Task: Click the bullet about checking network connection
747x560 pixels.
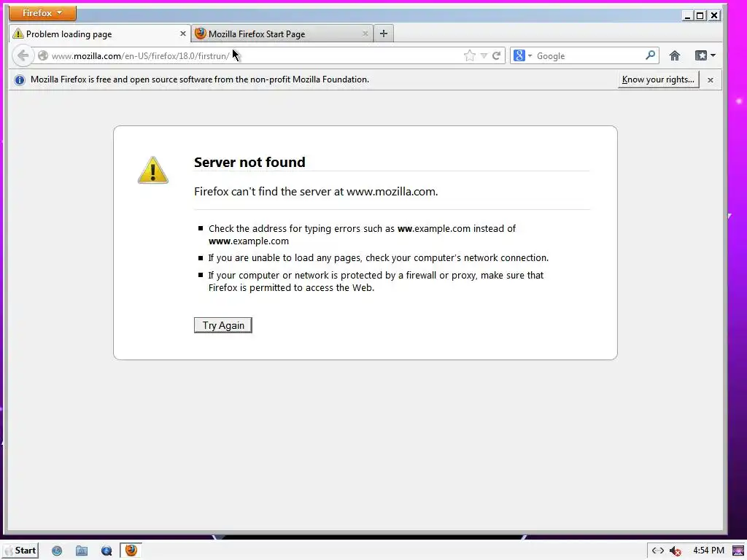Action: 379,257
